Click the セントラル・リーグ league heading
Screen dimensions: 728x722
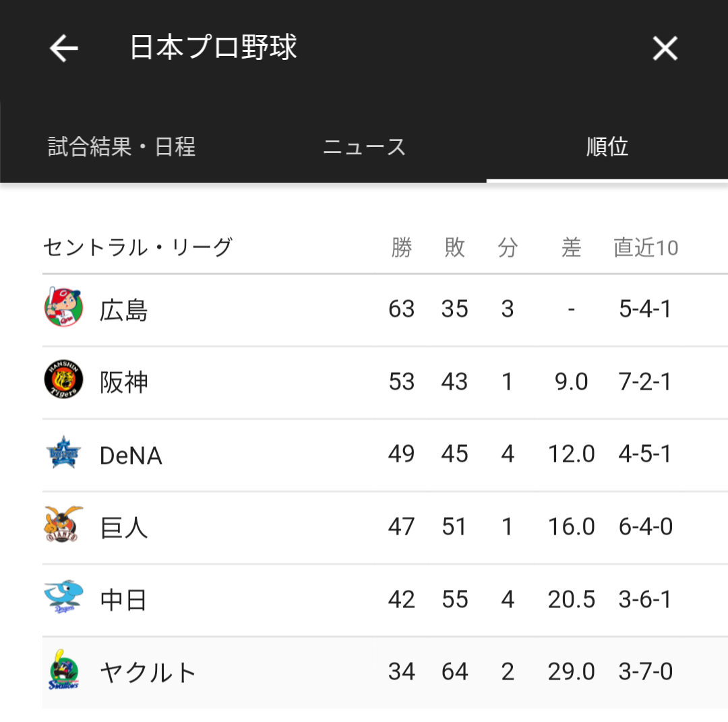tap(138, 247)
